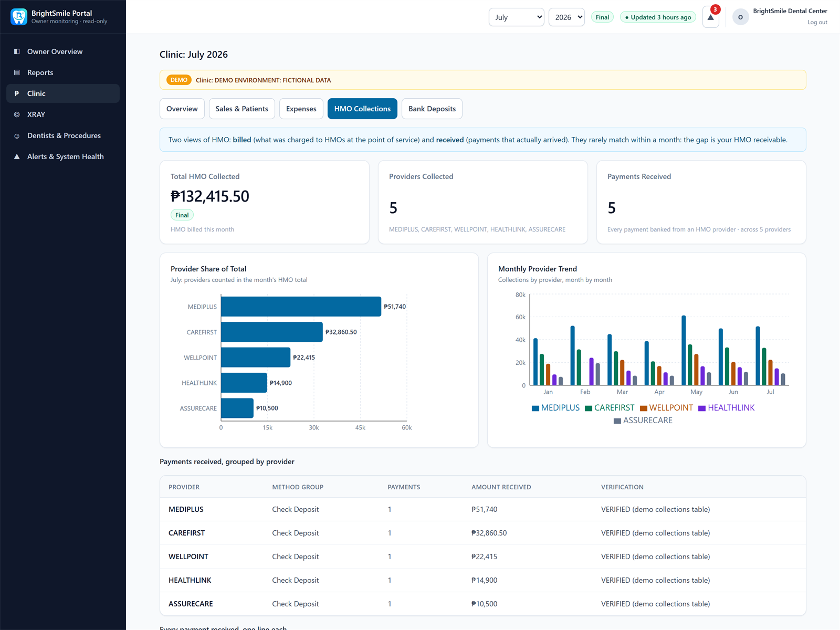
Task: Click the CAREFIRST bar in Provider Share chart
Action: coord(272,332)
